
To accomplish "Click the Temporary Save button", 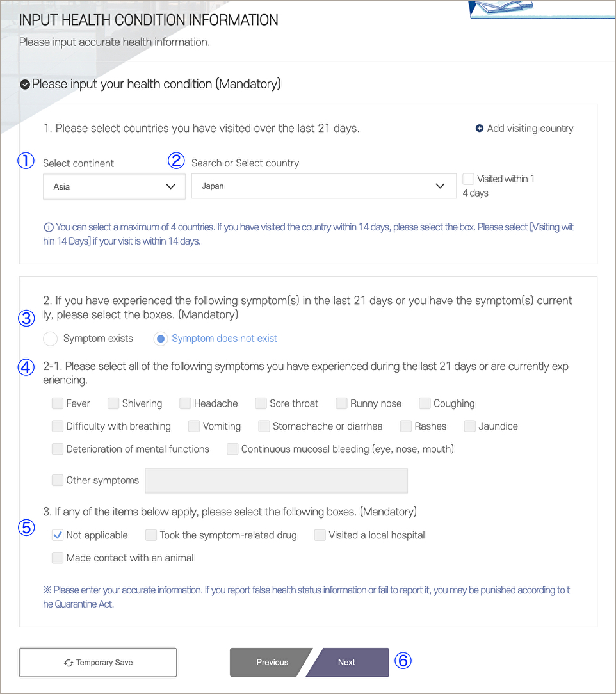I will tap(98, 662).
